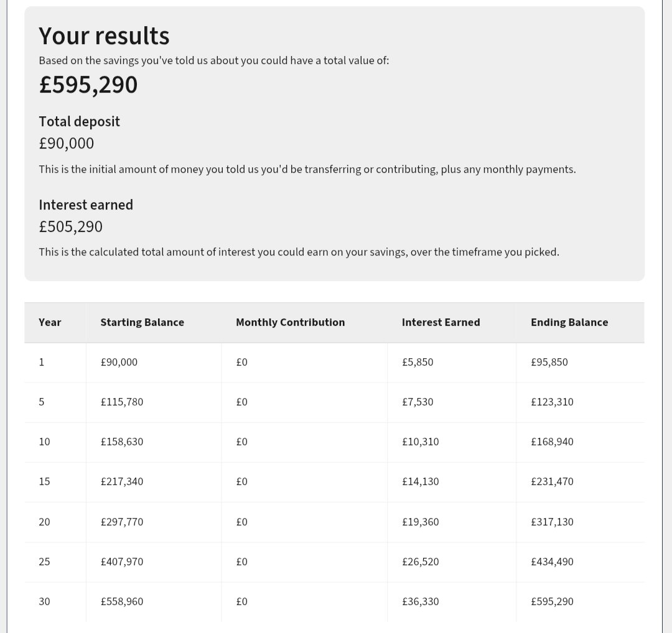This screenshot has width=672, height=633.
Task: Click the Your results heading
Action: (104, 35)
